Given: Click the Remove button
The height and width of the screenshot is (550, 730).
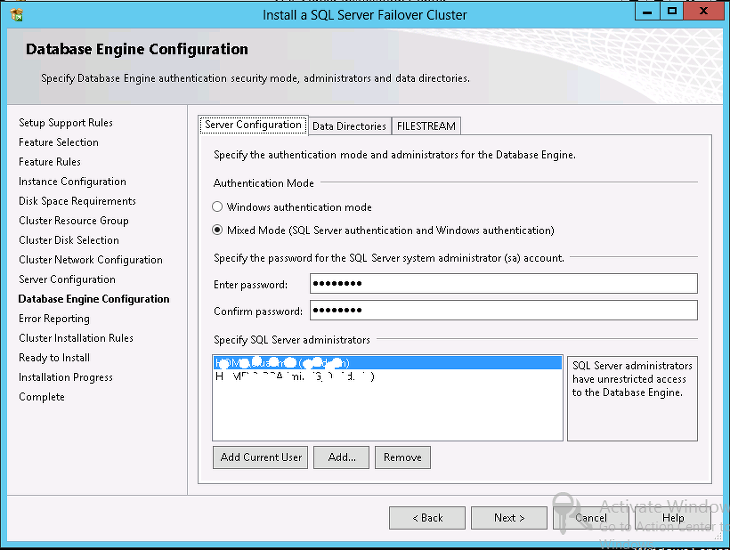Looking at the screenshot, I should click(403, 457).
